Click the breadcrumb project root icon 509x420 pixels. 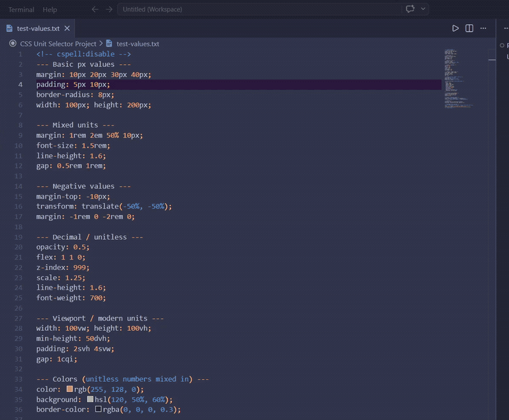(13, 43)
